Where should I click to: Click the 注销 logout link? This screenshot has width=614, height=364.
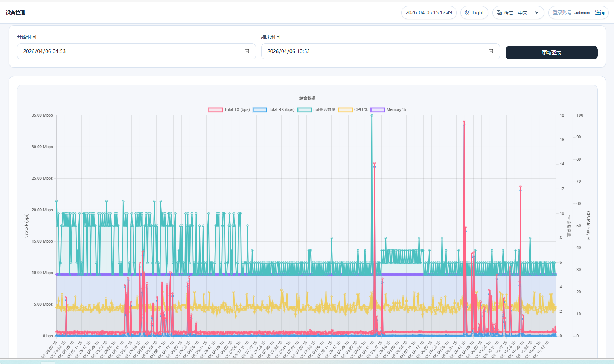pos(599,13)
